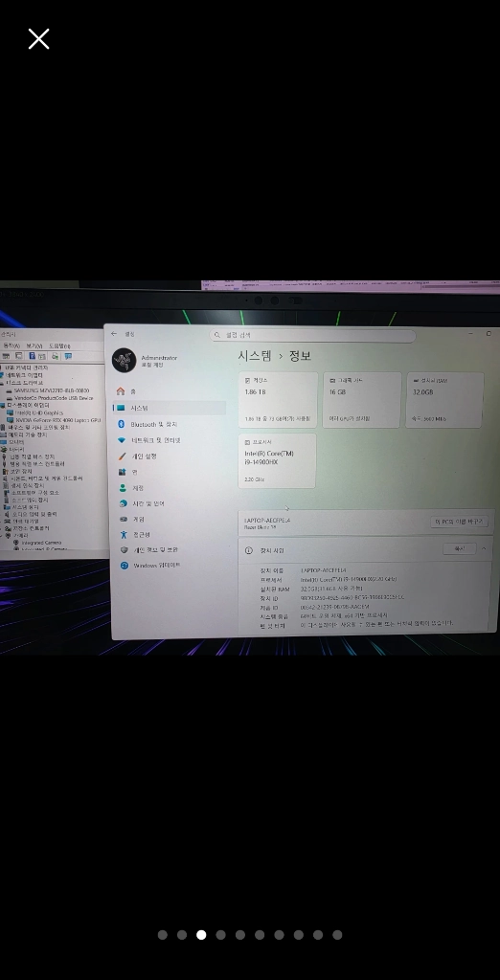The image size is (500, 980).
Task: Open the 설치된 RAM 32.0GB card
Action: tap(444, 400)
